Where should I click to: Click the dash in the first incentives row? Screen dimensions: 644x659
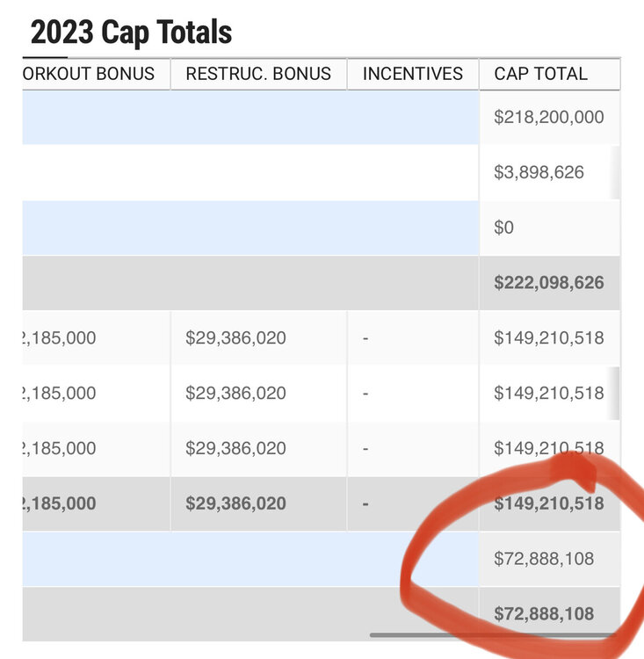pyautogui.click(x=365, y=338)
